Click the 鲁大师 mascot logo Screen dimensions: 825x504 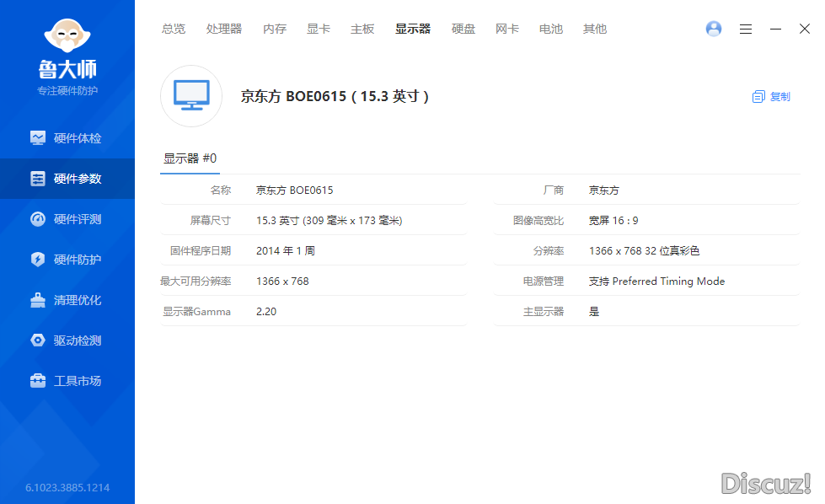pos(67,35)
